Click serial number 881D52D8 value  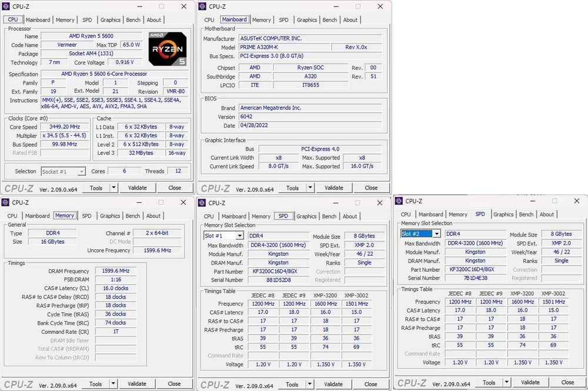coord(279,280)
